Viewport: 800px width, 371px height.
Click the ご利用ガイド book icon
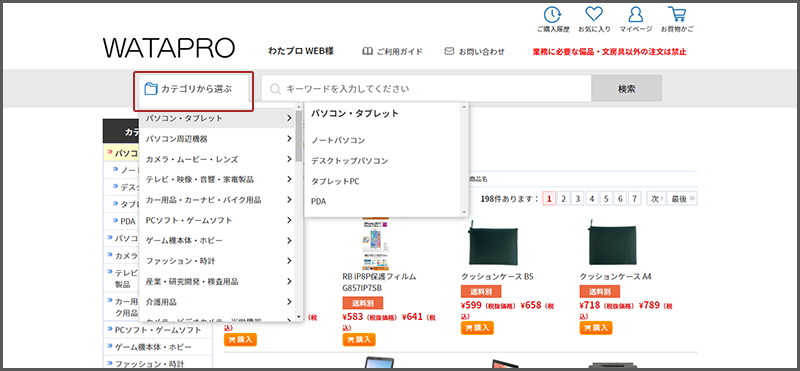tap(367, 52)
